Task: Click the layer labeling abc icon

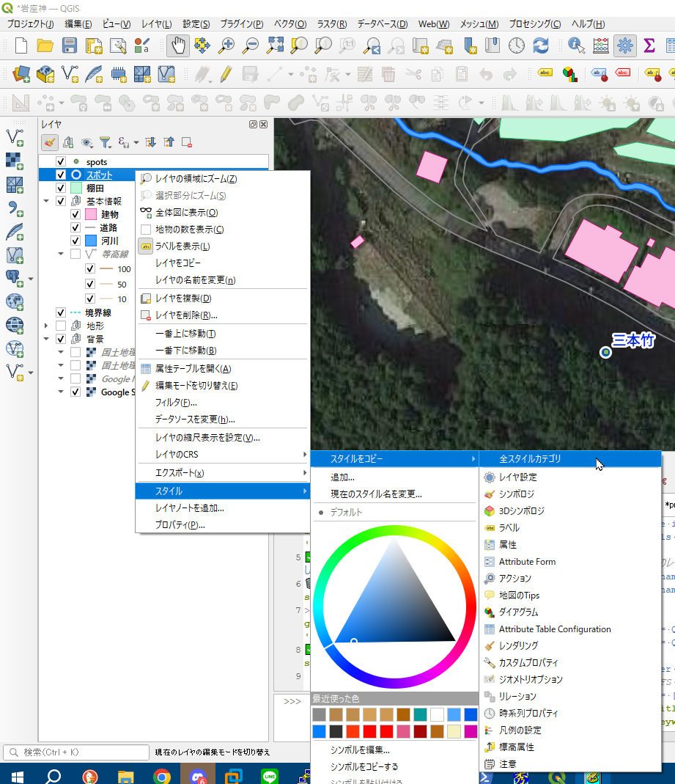Action: pyautogui.click(x=545, y=73)
